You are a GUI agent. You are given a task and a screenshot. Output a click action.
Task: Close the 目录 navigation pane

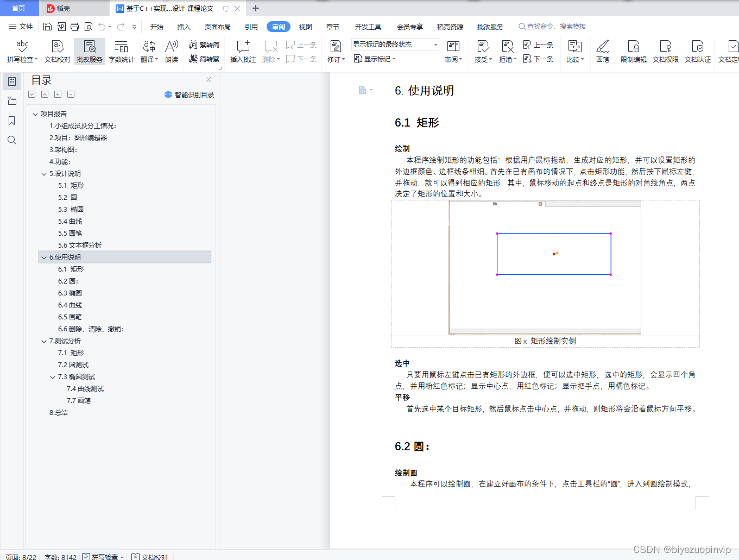click(208, 80)
